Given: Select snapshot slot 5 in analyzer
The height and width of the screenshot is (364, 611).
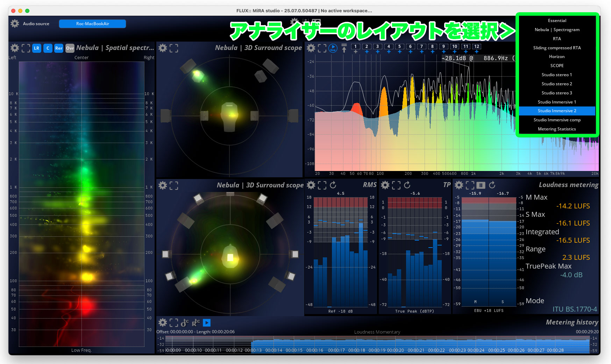Looking at the screenshot, I should tap(399, 47).
